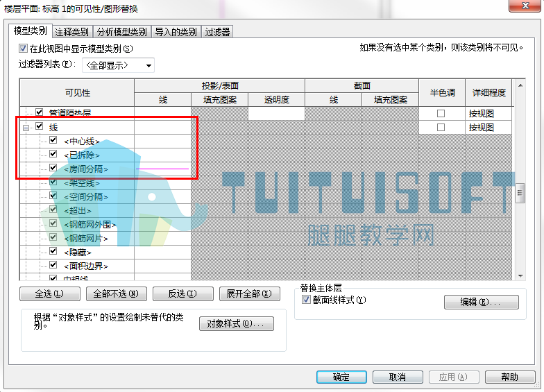Open the 过滤器 tab
544x392 pixels.
pyautogui.click(x=218, y=32)
